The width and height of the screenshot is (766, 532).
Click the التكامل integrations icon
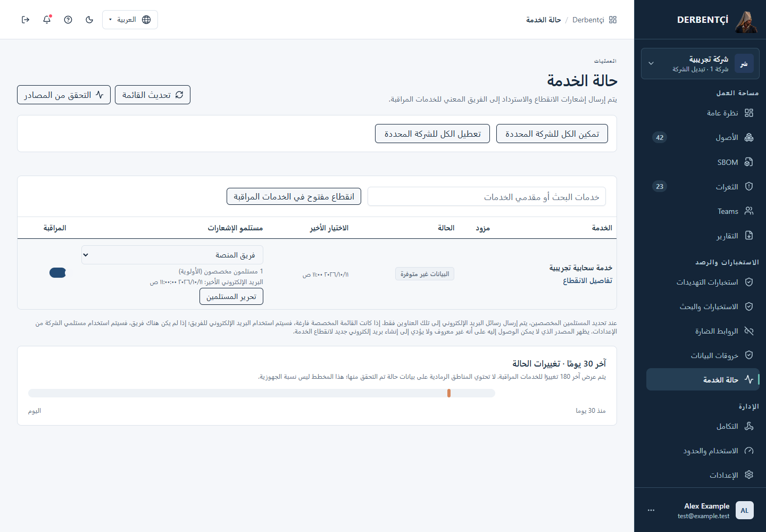[749, 426]
